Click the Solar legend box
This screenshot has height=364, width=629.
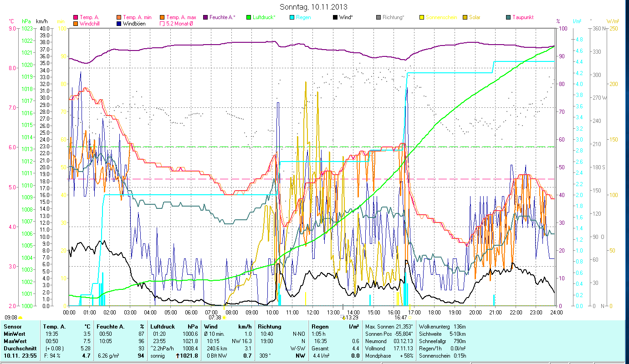point(465,17)
